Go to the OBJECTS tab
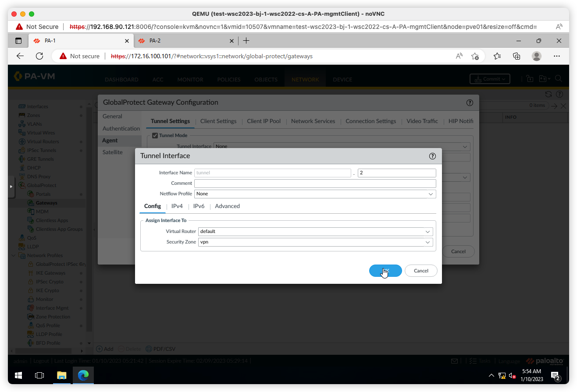The height and width of the screenshot is (392, 577). click(266, 80)
